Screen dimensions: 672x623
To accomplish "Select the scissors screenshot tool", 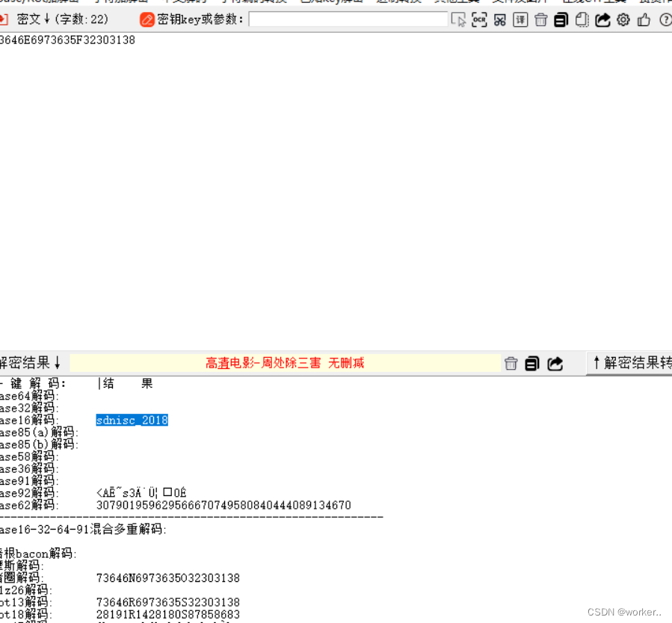I will 499,20.
